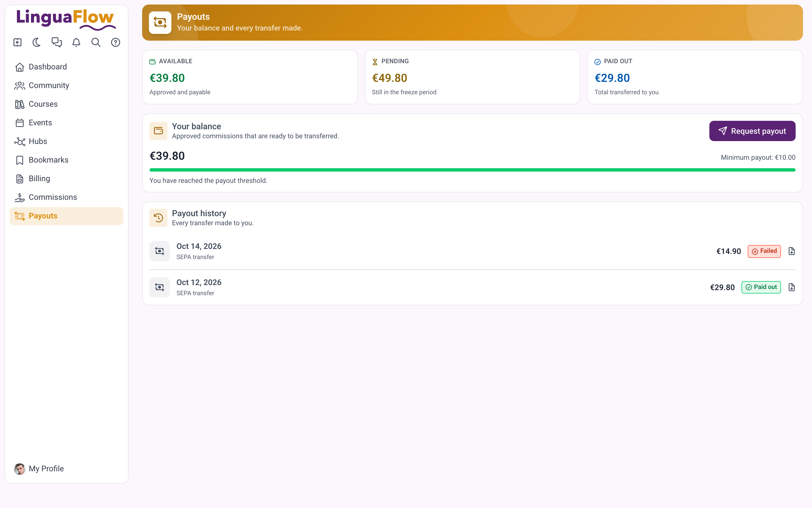Select Payouts in sidebar

(67, 216)
